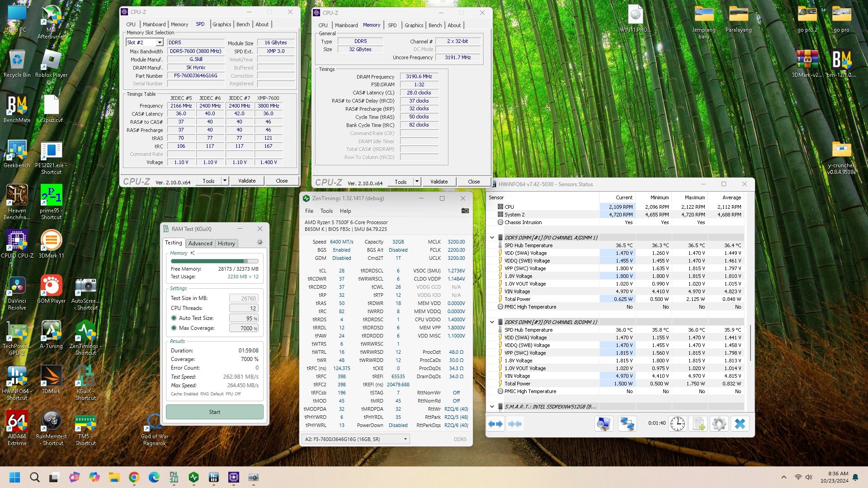Open ZenTimings DIMM module dropdown
The height and width of the screenshot is (488, 868).
pyautogui.click(x=405, y=439)
